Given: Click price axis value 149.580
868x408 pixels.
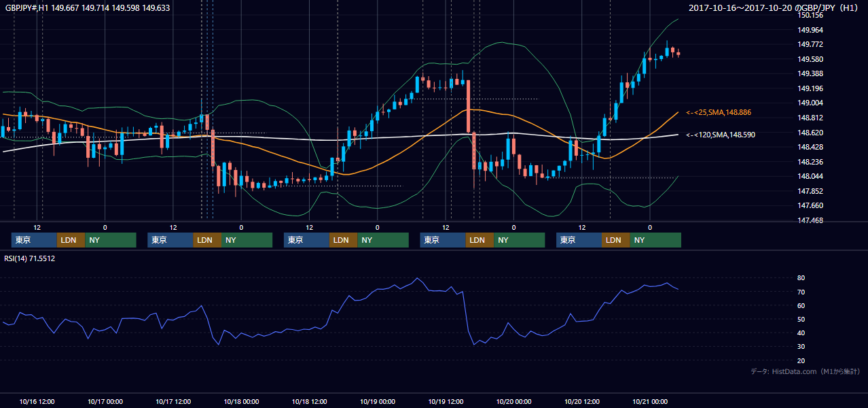Looking at the screenshot, I should tap(810, 59).
